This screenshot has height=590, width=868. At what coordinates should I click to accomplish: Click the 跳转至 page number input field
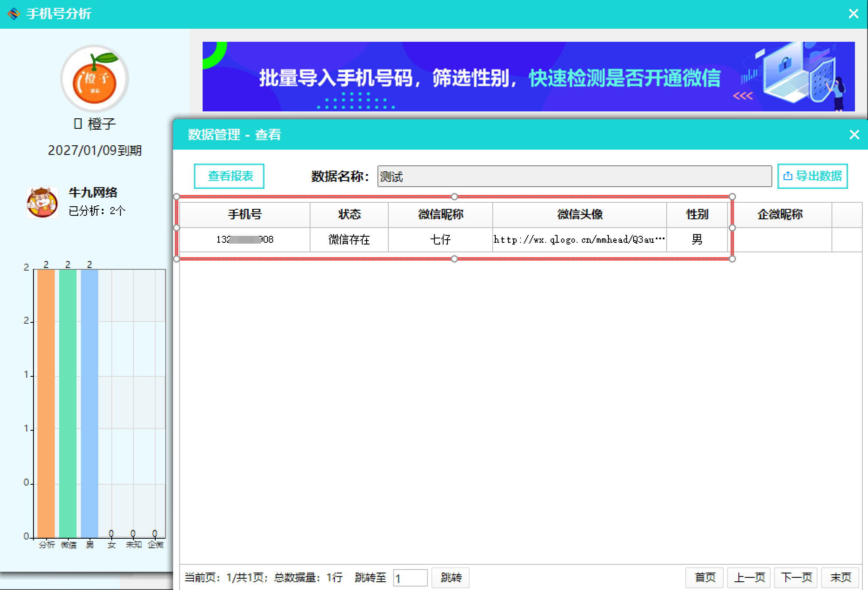pyautogui.click(x=409, y=578)
